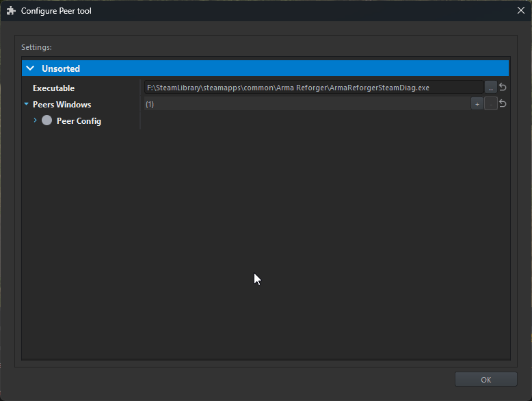Screen dimensions: 532x401
Task: Click the Unsorted category header bar
Action: [x=274, y=68]
